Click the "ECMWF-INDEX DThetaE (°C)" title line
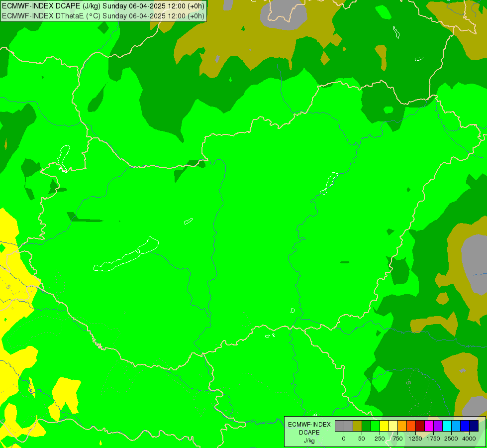 pyautogui.click(x=103, y=15)
